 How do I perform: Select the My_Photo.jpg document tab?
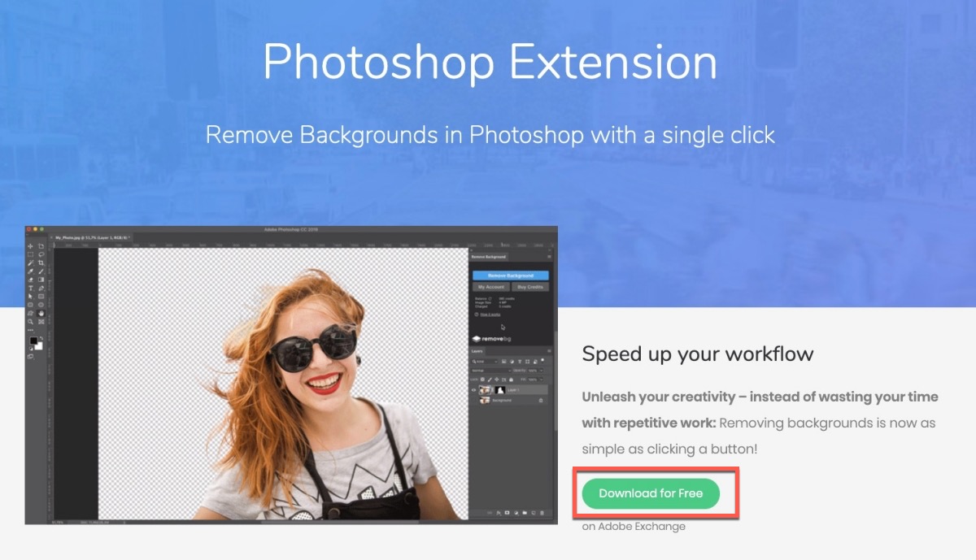[91, 237]
